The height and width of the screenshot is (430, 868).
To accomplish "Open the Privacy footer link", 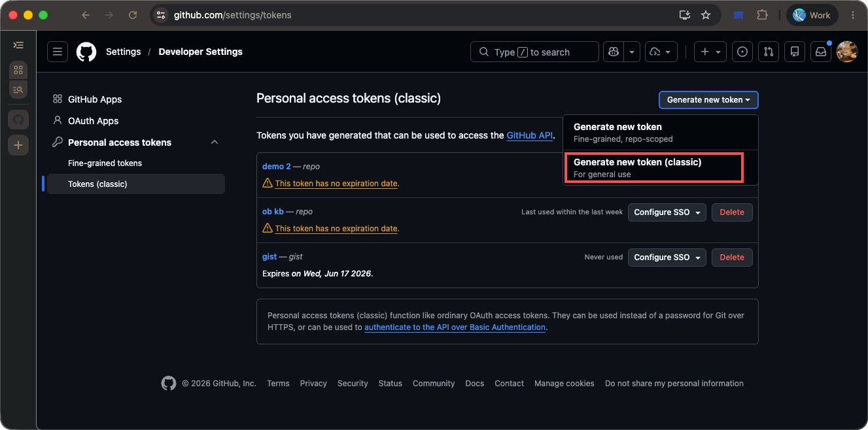I will click(313, 384).
